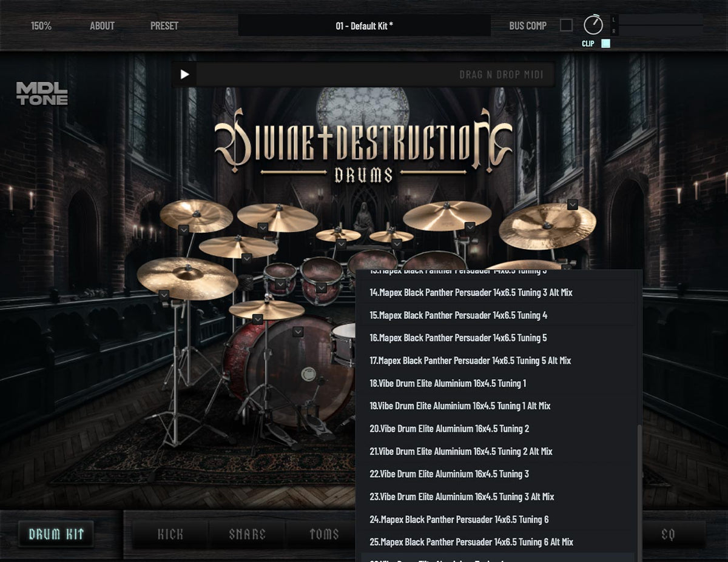Select '18.Vibe Drum Elite Aluminium 16x4.5 Tuning 1'
Viewport: 728px width, 562px height.
497,383
